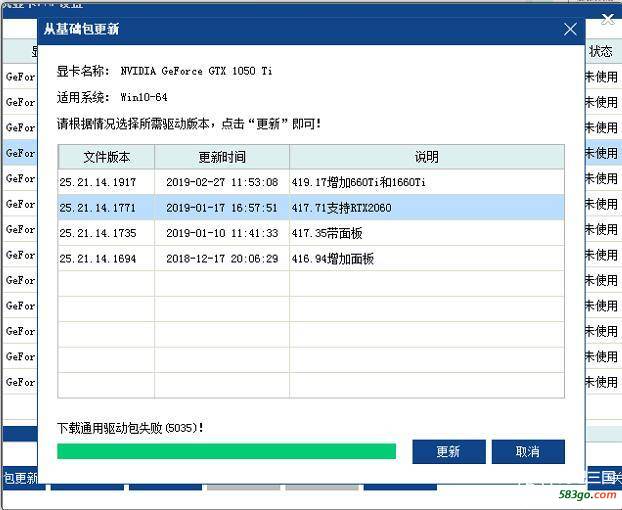Select file version 25.21.14.1771
Screen dimensions: 622x510
tap(98, 208)
